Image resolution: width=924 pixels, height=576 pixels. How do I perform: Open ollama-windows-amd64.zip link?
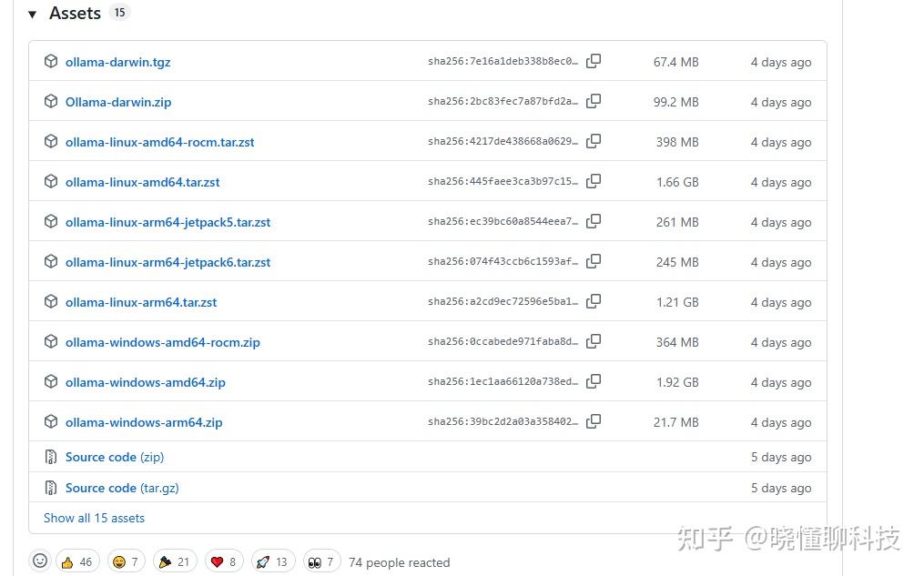tap(146, 382)
